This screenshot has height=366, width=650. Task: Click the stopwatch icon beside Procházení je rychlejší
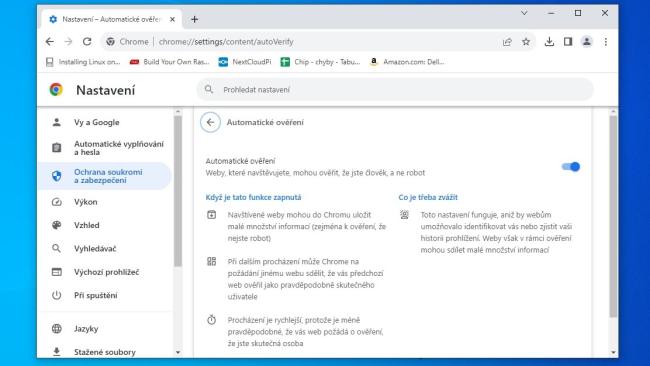pos(211,320)
